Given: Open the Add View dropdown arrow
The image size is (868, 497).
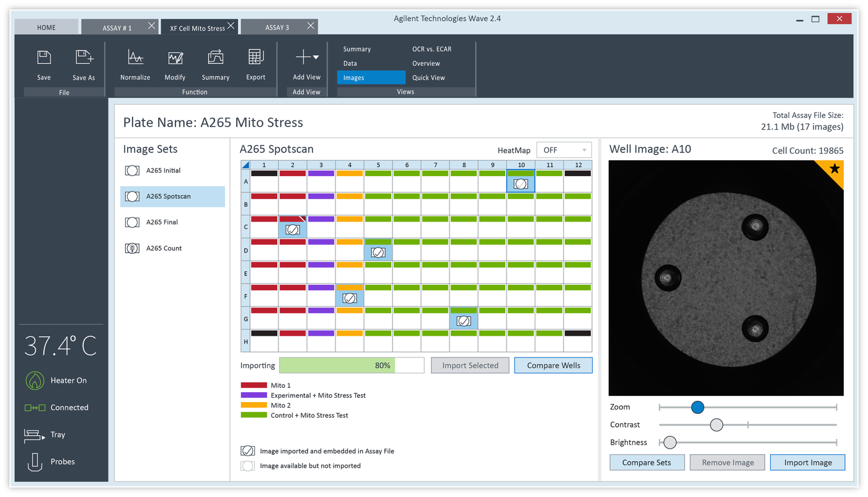Looking at the screenshot, I should pyautogui.click(x=316, y=56).
